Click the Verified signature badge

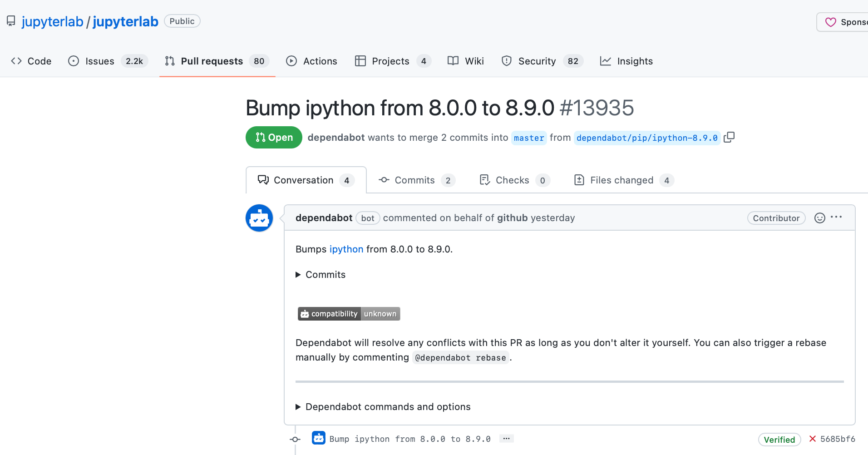[x=779, y=440]
